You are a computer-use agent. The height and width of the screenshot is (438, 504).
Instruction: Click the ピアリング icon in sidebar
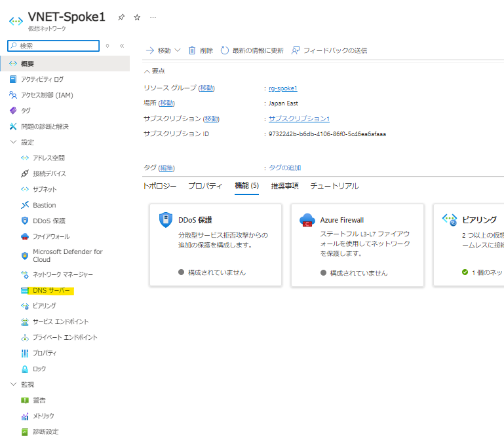[25, 306]
